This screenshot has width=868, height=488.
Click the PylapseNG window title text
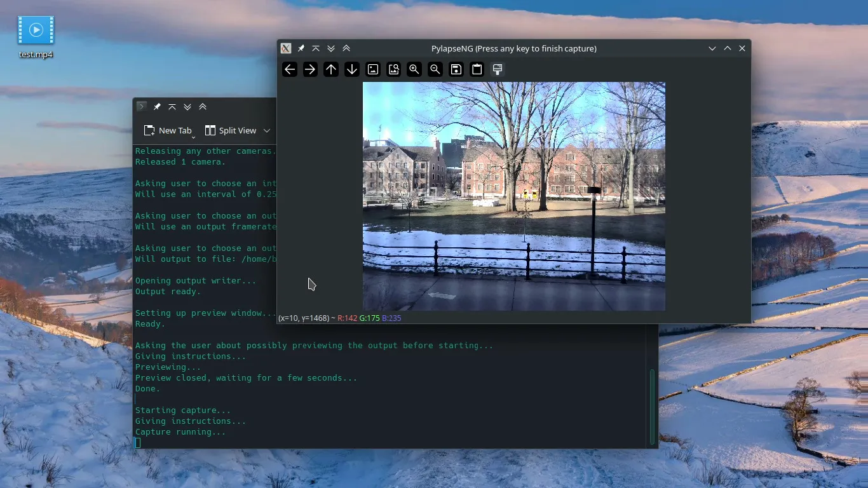[x=514, y=48]
